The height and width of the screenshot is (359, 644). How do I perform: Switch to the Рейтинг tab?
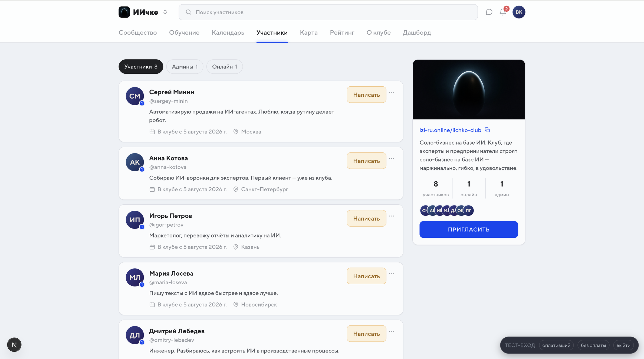342,32
